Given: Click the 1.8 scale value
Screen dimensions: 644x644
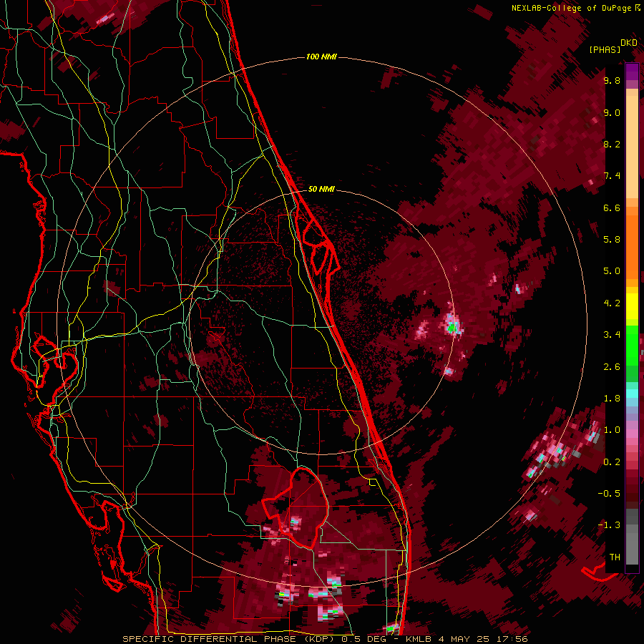Looking at the screenshot, I should 612,399.
